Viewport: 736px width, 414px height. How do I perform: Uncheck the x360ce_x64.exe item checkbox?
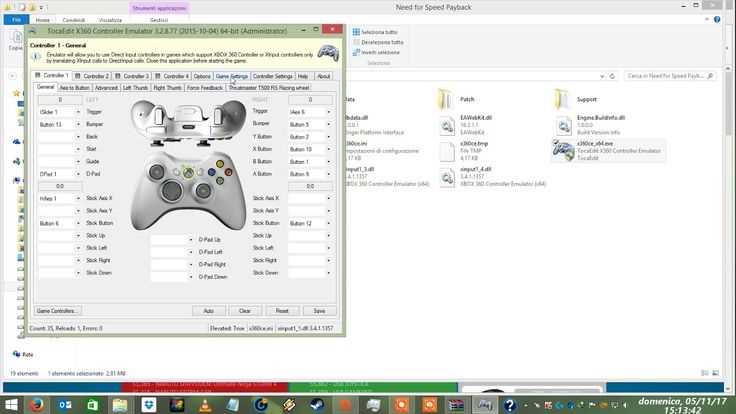click(x=556, y=142)
